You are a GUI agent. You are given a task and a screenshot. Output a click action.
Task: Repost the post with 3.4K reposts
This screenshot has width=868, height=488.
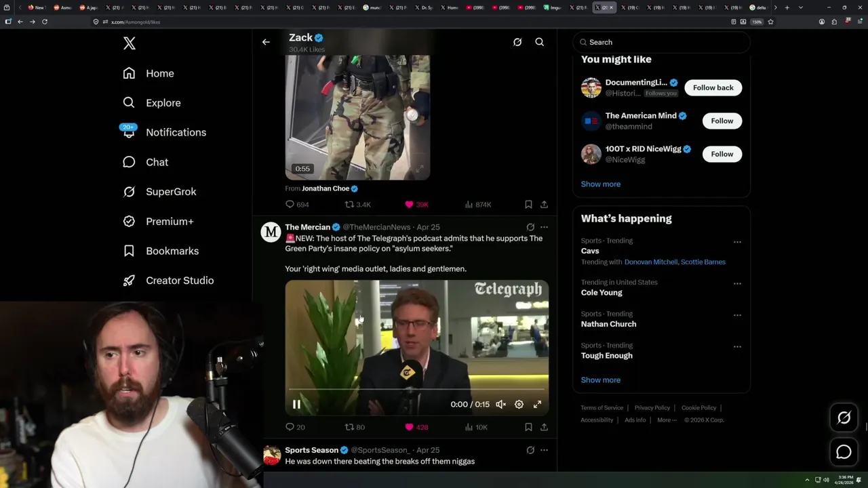coord(357,204)
